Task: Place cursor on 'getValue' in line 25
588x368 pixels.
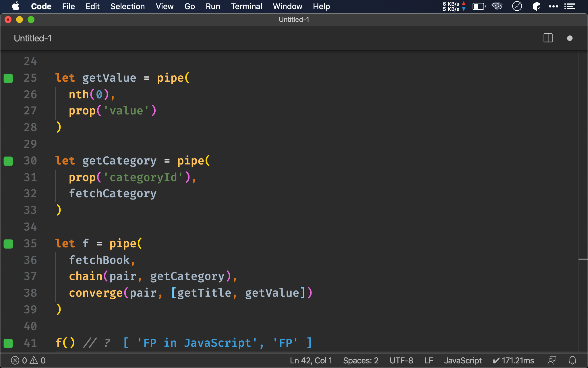Action: tap(109, 78)
